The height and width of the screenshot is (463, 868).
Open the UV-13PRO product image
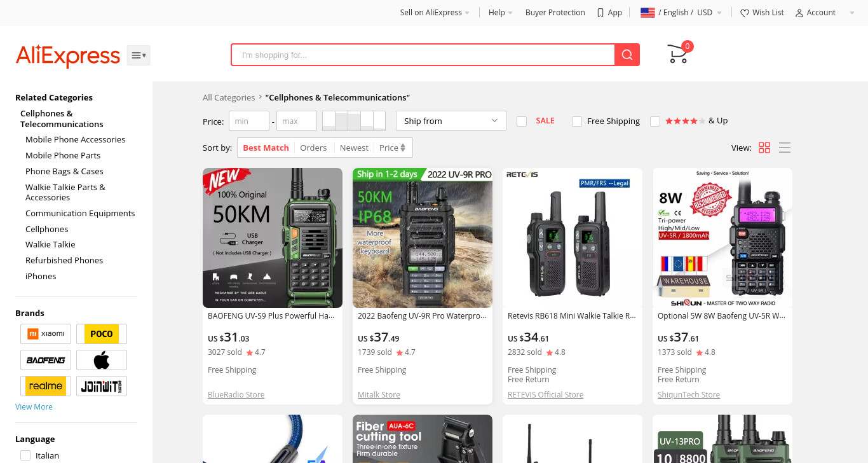(x=722, y=439)
